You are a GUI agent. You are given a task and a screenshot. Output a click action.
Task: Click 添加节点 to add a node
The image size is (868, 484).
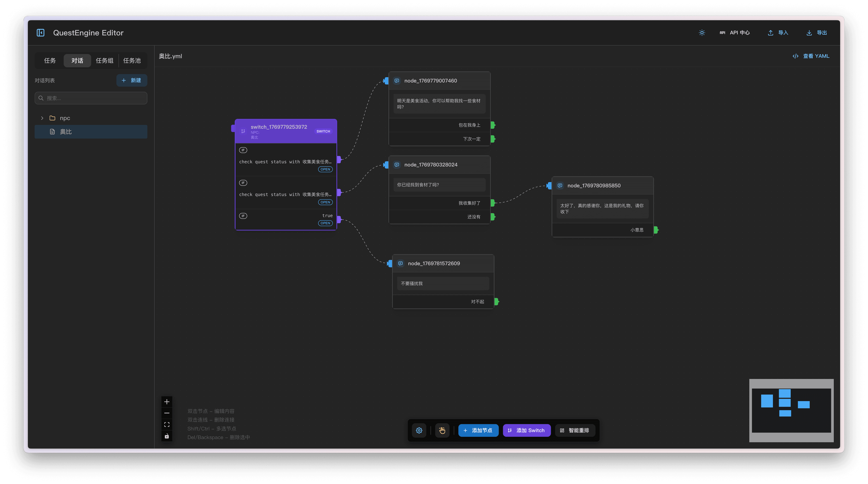coord(478,430)
